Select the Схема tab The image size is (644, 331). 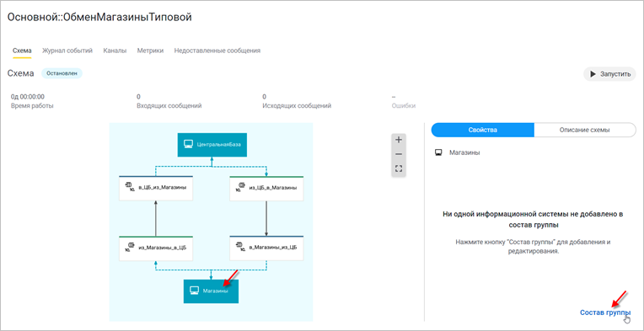tap(22, 51)
